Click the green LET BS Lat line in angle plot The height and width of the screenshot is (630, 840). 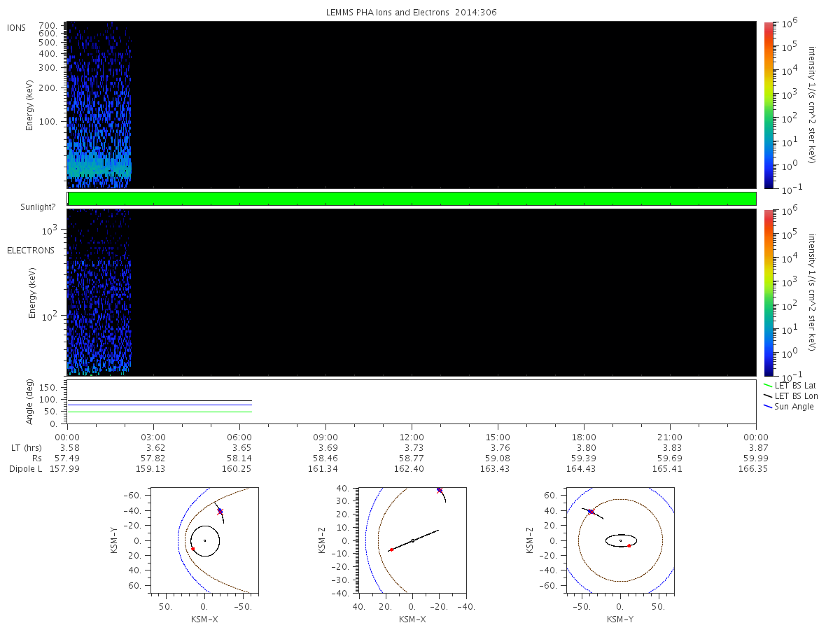pos(160,412)
